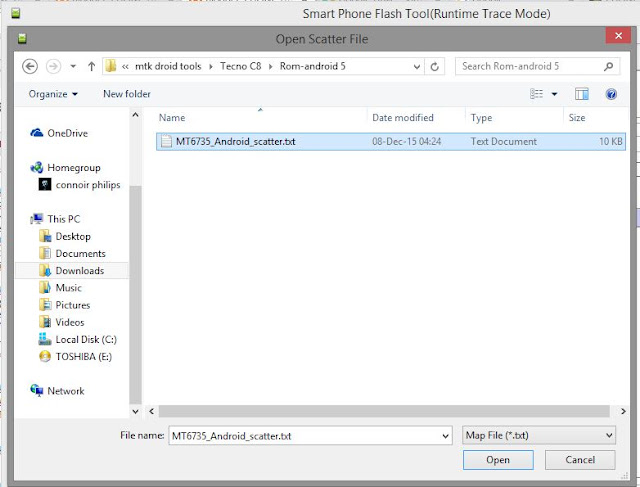The image size is (640, 487).
Task: Click the '08-Dec-15 04:24' date cell
Action: 407,142
